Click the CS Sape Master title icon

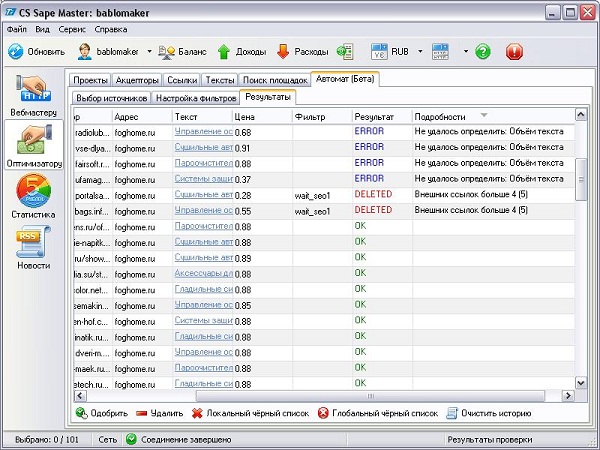coord(10,13)
